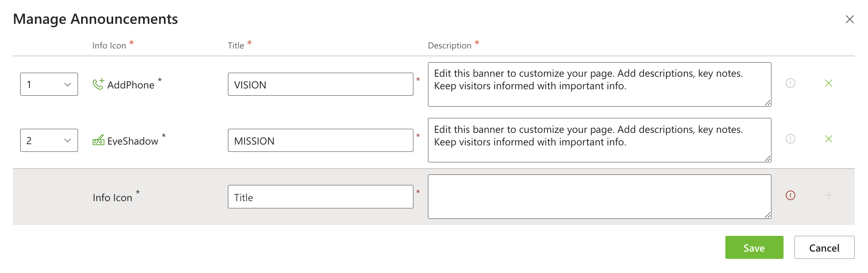Open the order dropdown showing 1
Image resolution: width=868 pixels, height=273 pixels.
click(49, 84)
